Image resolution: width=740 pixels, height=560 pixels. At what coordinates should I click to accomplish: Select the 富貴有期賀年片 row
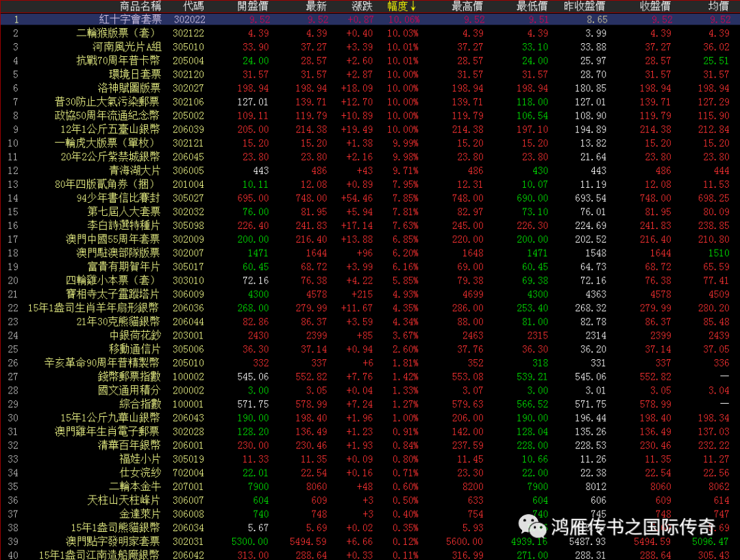click(x=370, y=267)
